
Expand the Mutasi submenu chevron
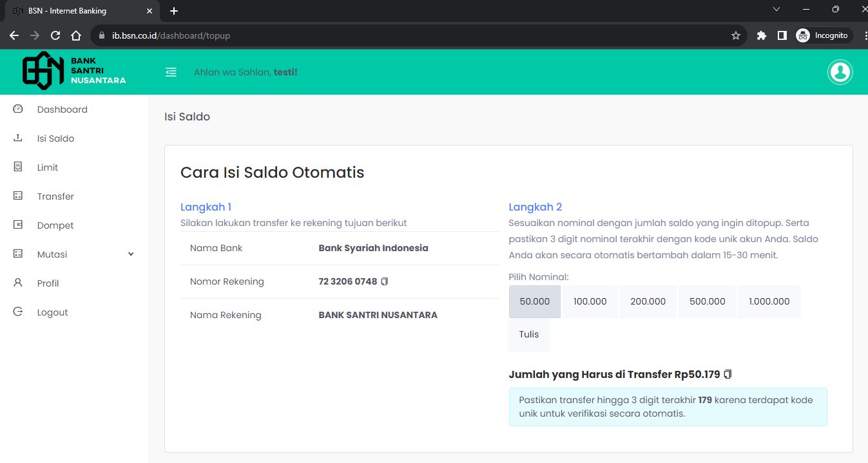pos(131,254)
